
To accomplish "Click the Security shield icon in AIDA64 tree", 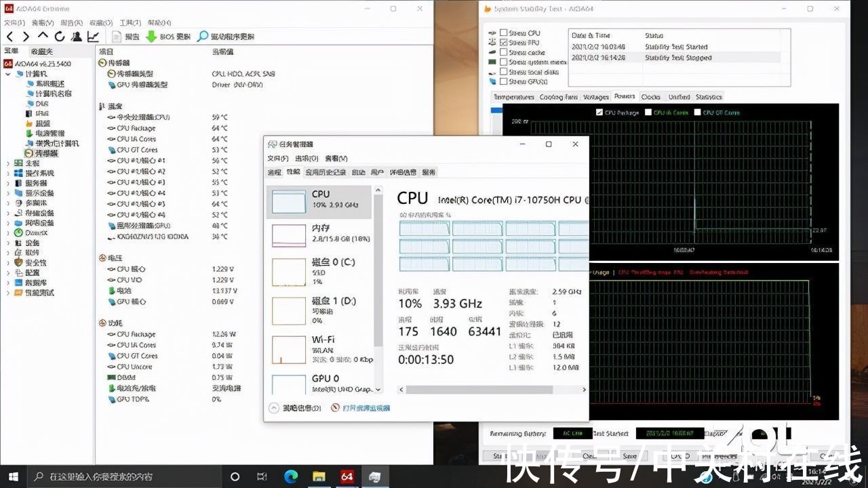I will point(18,262).
